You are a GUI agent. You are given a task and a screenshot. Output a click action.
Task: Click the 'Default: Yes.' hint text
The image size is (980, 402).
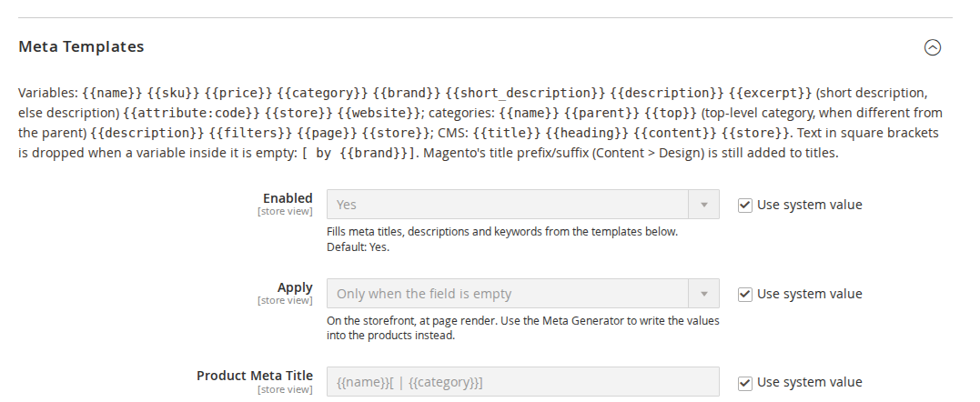[359, 247]
